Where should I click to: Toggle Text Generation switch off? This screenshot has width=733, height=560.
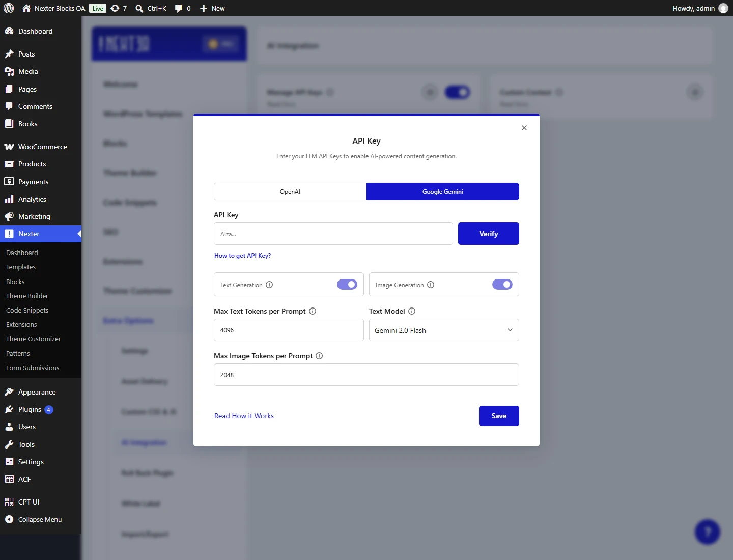coord(347,285)
